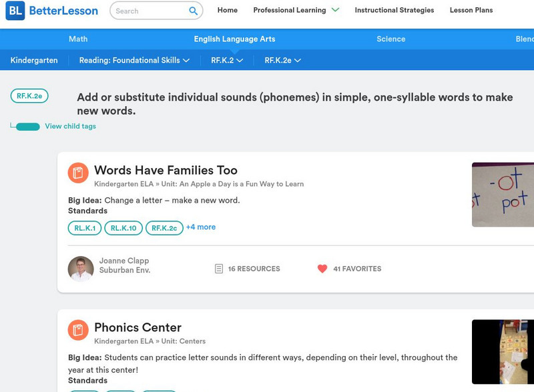
Task: Open the RF.K.2e breadcrumb dropdown
Action: (282, 60)
